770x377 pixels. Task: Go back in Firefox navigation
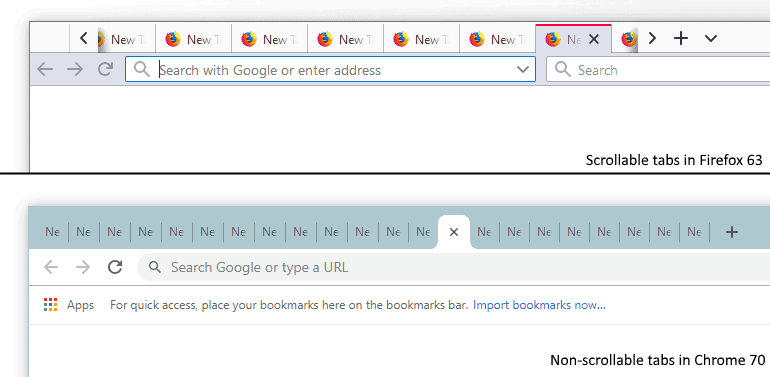(x=45, y=69)
